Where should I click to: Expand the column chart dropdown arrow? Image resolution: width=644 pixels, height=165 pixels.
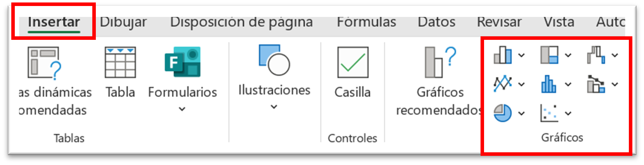click(x=522, y=55)
